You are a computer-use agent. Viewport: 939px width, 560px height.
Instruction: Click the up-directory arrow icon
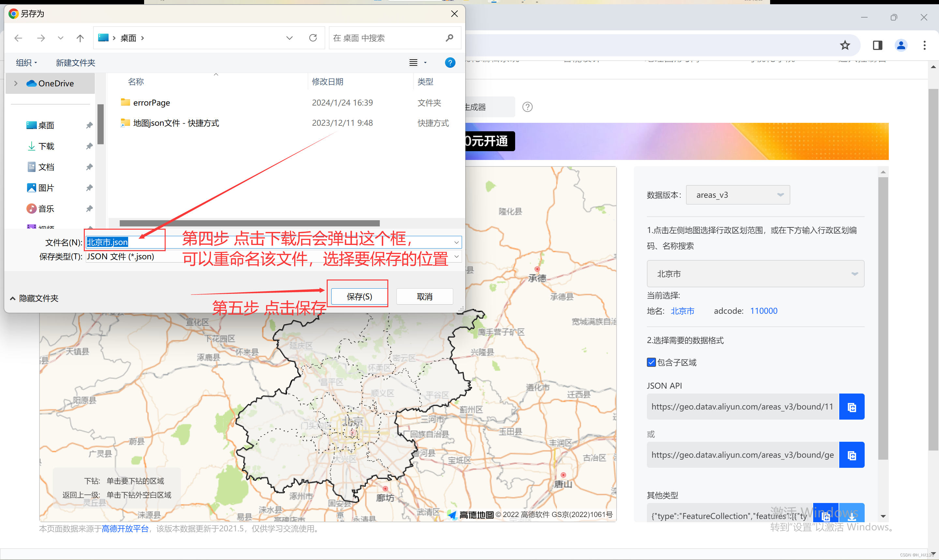pyautogui.click(x=80, y=38)
